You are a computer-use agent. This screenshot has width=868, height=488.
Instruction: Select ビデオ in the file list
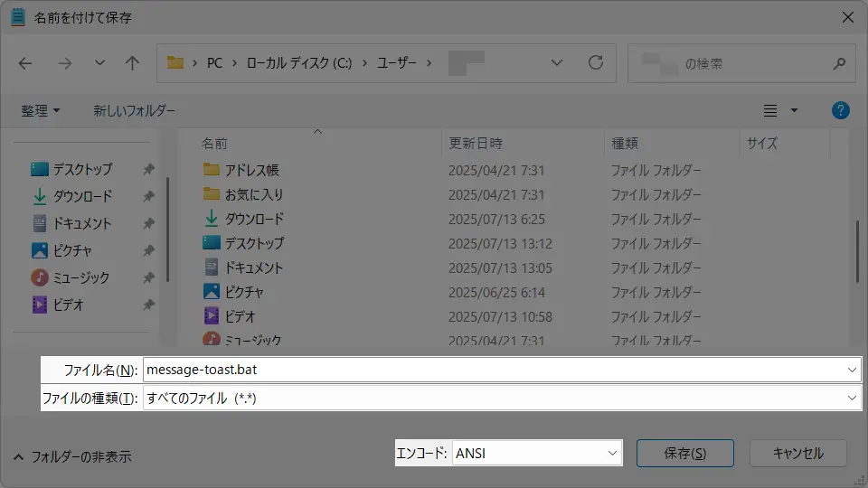[240, 316]
